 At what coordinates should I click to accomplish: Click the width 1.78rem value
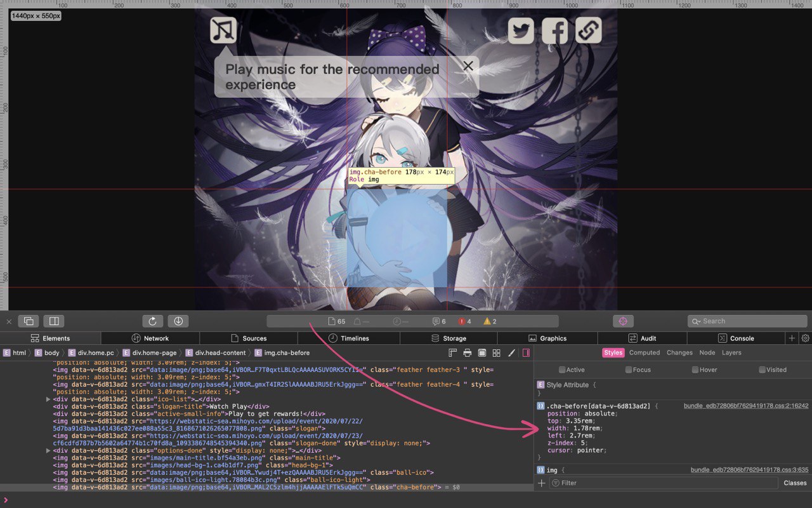point(587,429)
